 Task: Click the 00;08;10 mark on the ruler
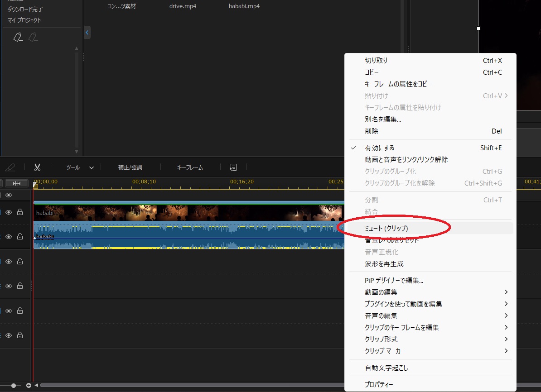pos(144,182)
